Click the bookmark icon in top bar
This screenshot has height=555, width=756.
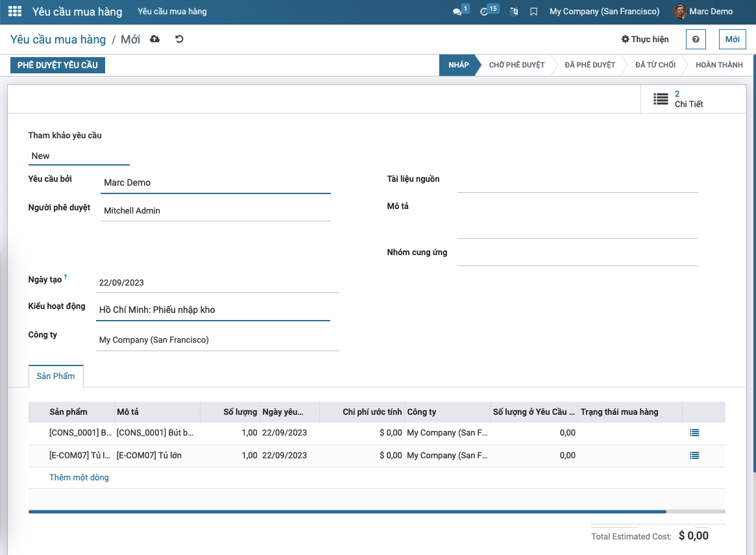[533, 12]
